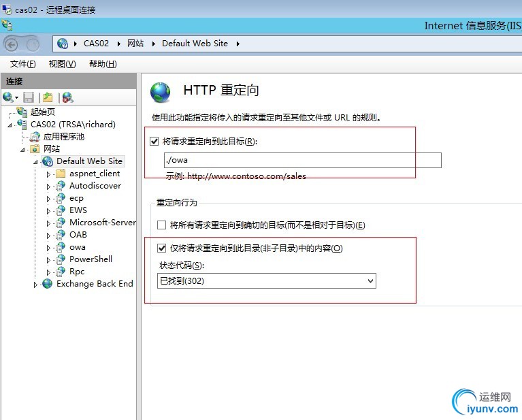Select Autodiscover tree label
The width and height of the screenshot is (522, 420).
[95, 186]
